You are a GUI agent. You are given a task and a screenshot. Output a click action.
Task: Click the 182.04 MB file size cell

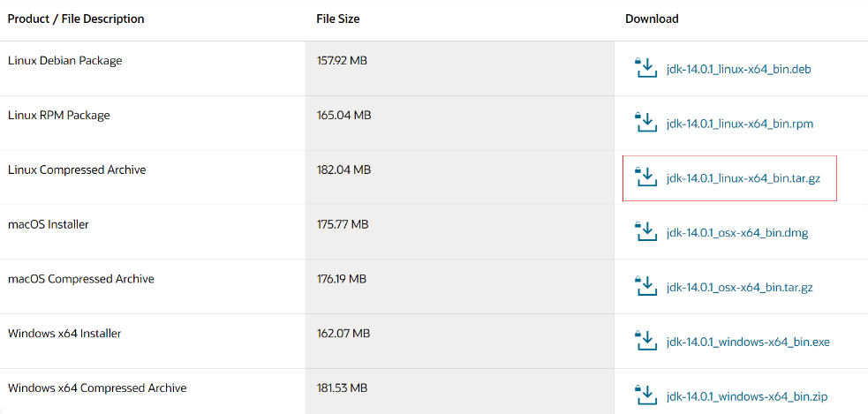point(343,169)
